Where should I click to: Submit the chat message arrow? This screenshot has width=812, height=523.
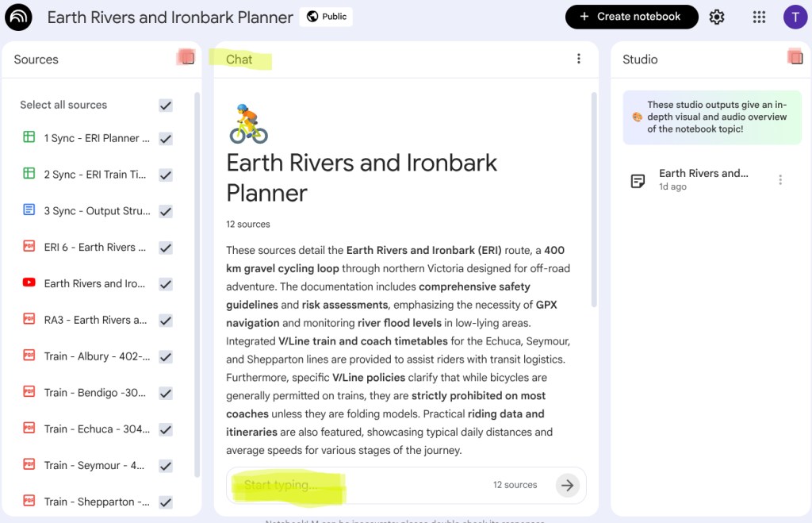pos(567,485)
